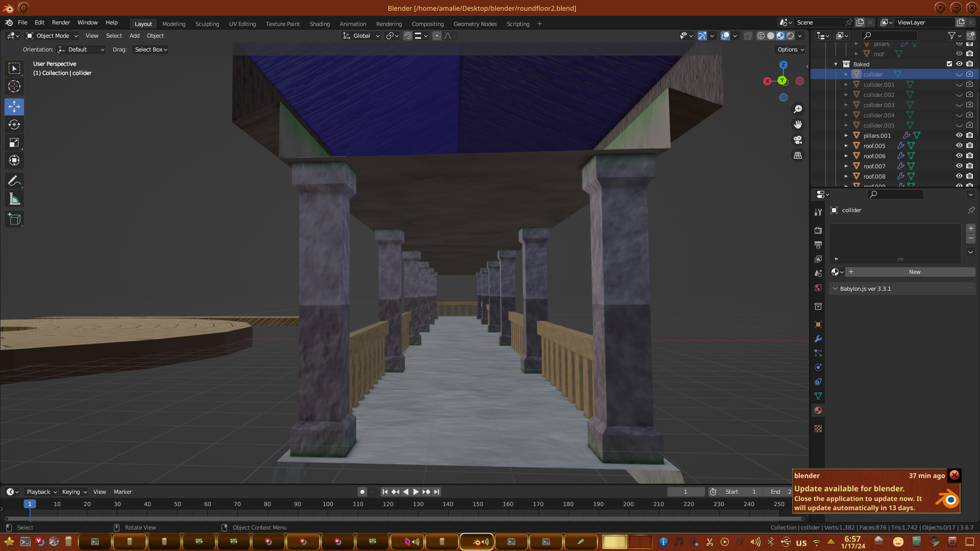Click the New material button
Screen dimensions: 980x551
[914, 272]
